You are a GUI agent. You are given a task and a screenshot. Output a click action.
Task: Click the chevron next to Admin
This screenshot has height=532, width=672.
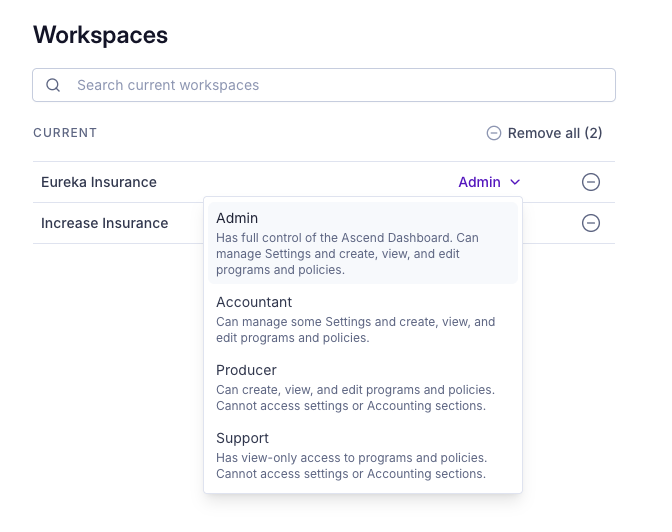(515, 182)
